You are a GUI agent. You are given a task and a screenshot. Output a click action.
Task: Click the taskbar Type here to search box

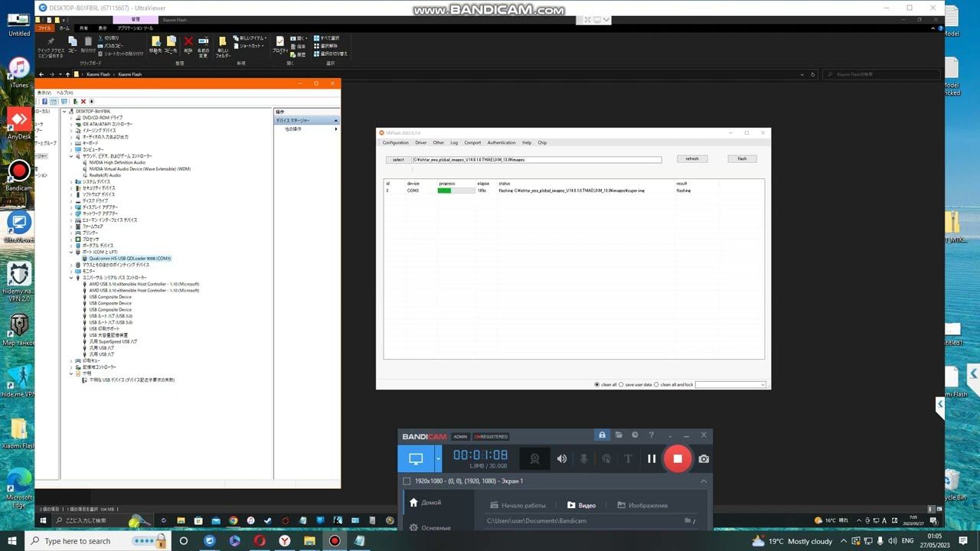pos(96,541)
